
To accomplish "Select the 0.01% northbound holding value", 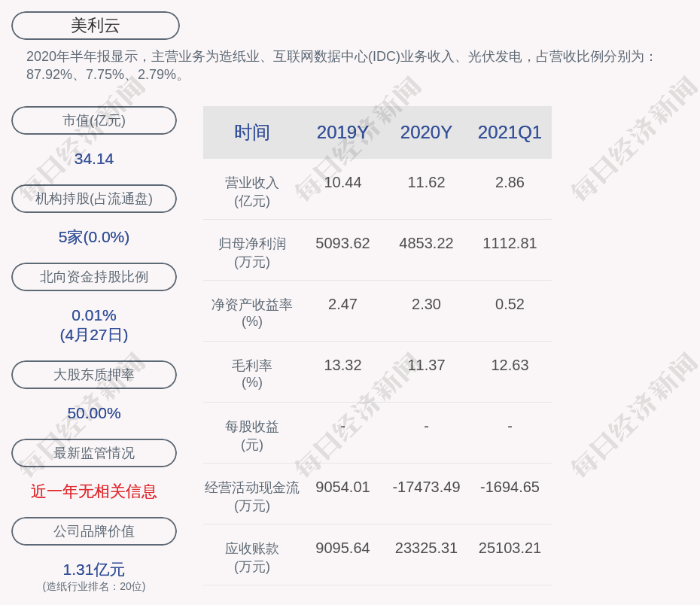I will coord(94,315).
